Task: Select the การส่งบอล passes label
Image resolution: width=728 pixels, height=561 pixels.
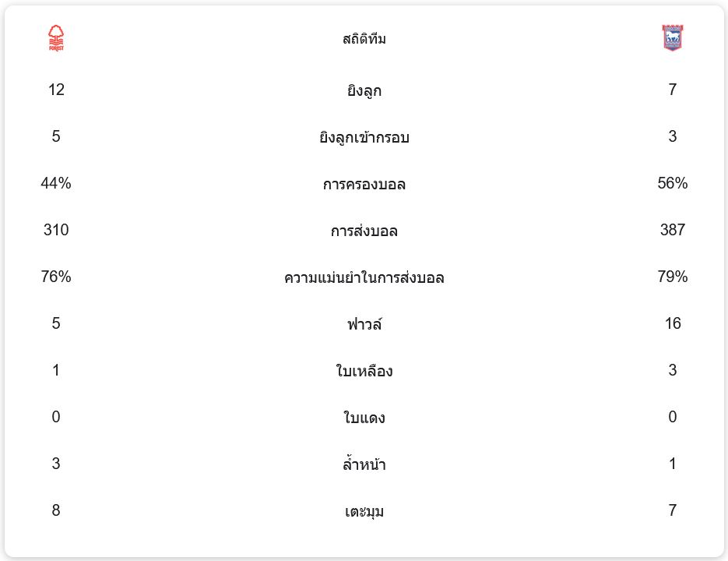Action: (x=364, y=231)
